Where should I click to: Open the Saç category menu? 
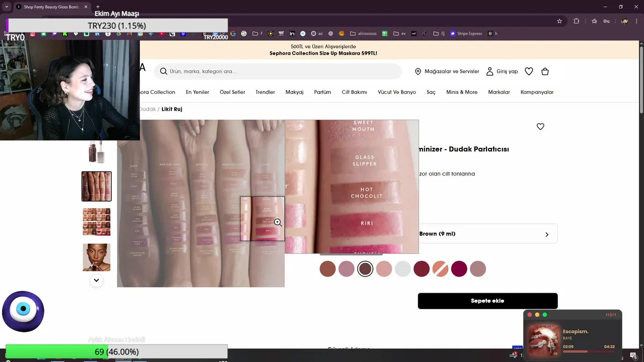click(x=431, y=93)
